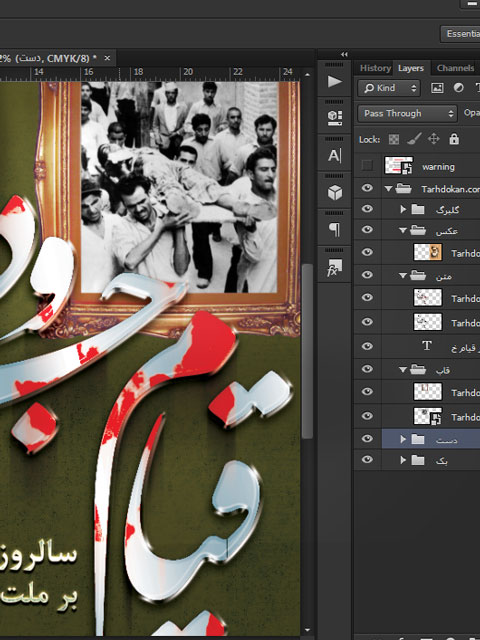Hide the گلبرگ group
Screen dimensions: 480x640
[367, 209]
